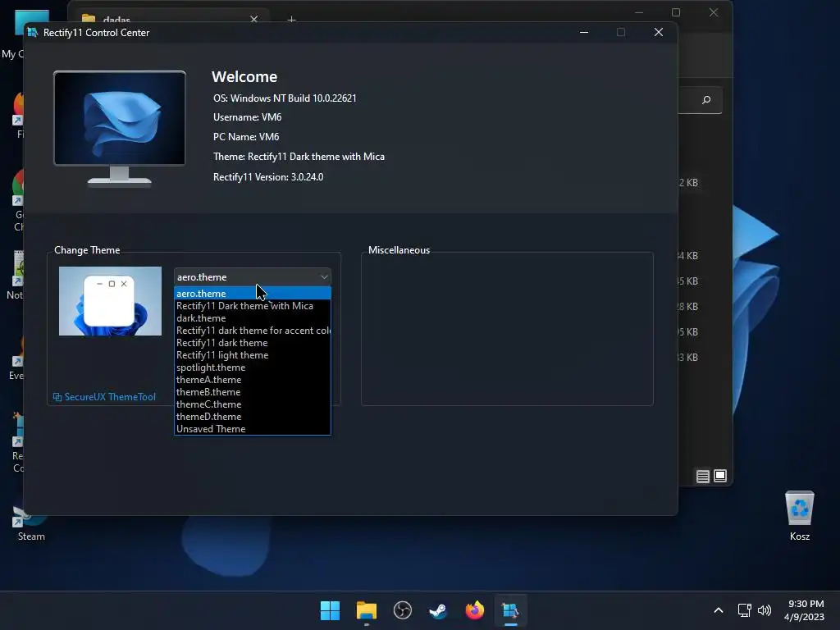This screenshot has width=840, height=630.
Task: Click the Welcome monitor wallpaper image
Action: (x=120, y=118)
